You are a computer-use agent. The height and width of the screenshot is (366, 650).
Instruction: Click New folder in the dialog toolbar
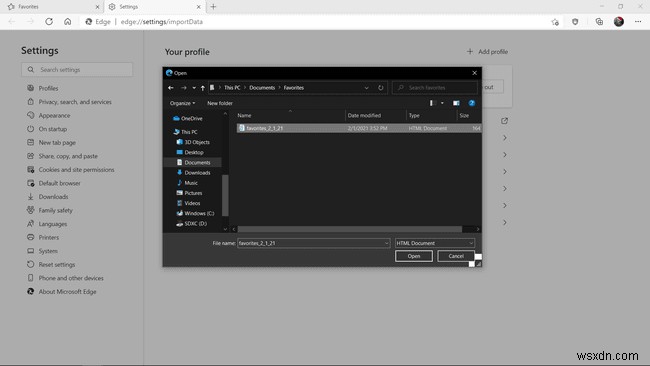pos(220,103)
